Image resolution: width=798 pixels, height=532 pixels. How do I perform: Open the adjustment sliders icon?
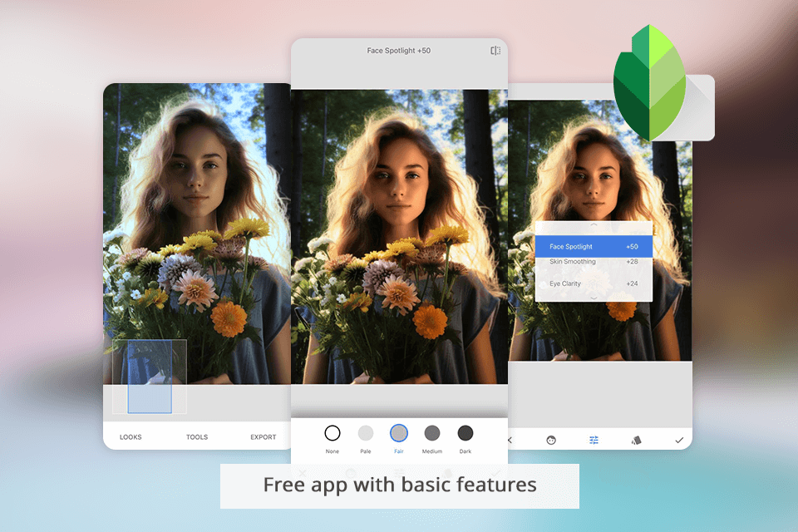point(594,441)
